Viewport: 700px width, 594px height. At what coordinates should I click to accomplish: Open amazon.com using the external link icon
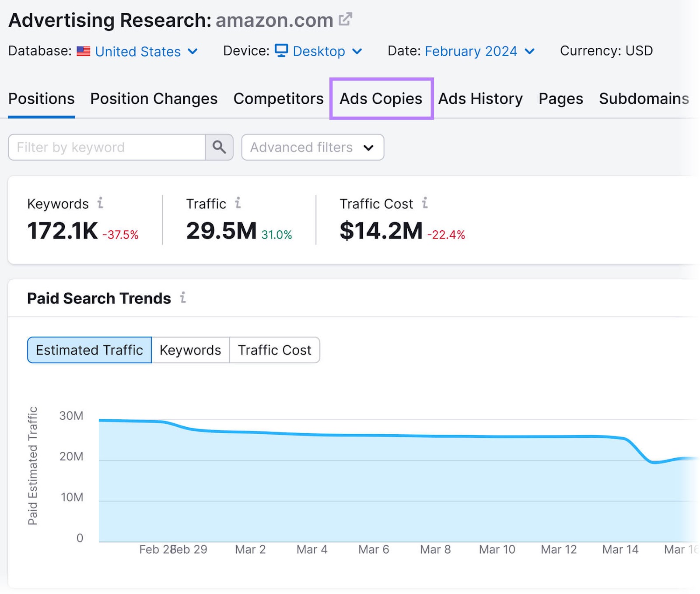pyautogui.click(x=346, y=18)
